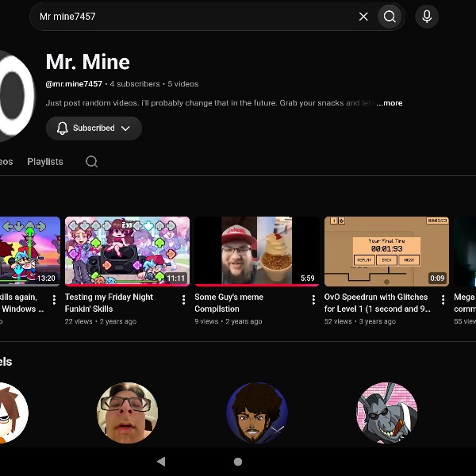
Task: Click inside the Mr mine7457 search field
Action: [194, 17]
